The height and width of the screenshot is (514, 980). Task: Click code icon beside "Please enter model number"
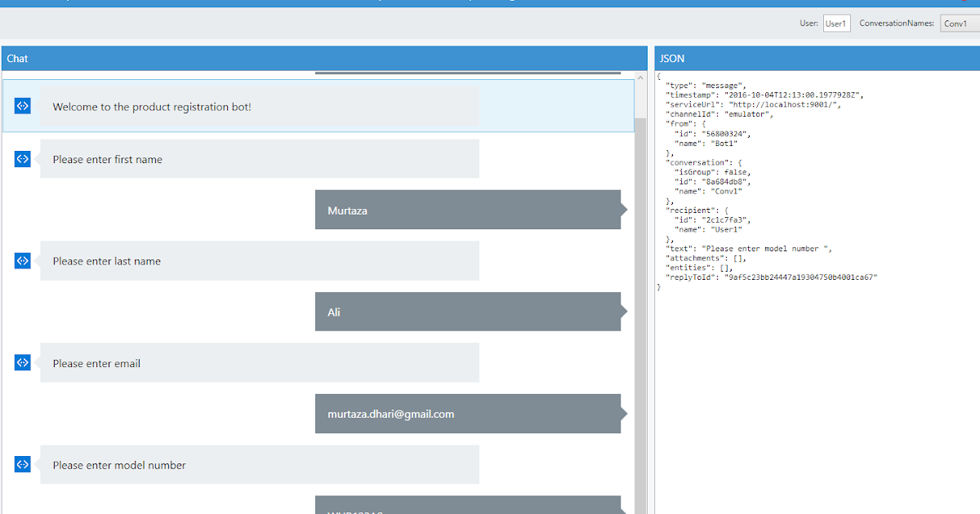(x=22, y=464)
